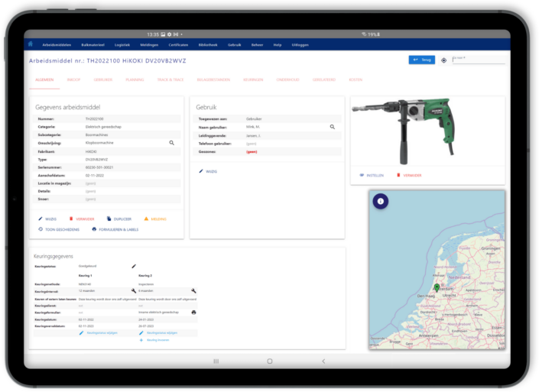Click the Aanschafdatum value 02-11-2022
The width and height of the screenshot is (539, 392).
(95, 176)
